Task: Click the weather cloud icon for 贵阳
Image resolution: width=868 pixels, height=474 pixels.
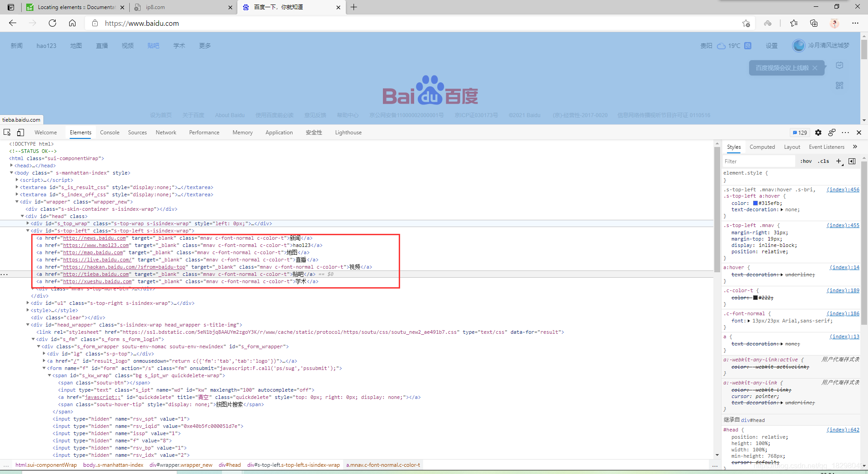Action: [722, 46]
